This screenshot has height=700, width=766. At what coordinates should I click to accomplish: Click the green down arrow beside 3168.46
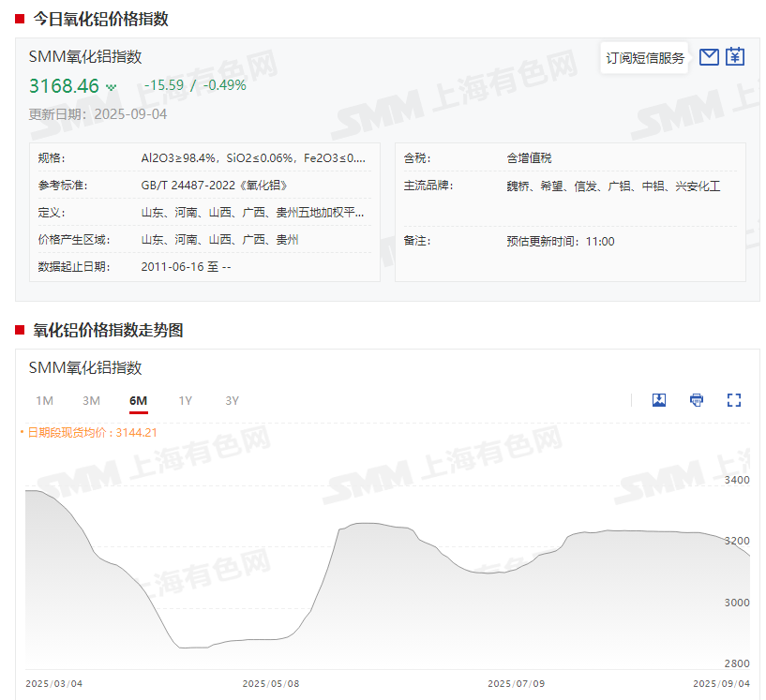[x=112, y=87]
